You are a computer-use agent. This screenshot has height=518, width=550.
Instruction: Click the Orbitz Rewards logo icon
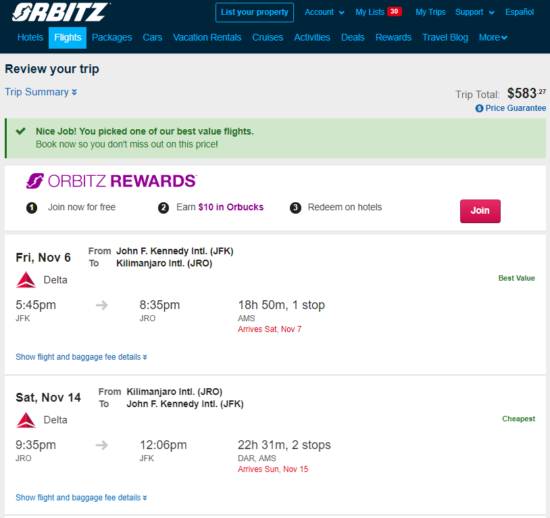point(35,181)
